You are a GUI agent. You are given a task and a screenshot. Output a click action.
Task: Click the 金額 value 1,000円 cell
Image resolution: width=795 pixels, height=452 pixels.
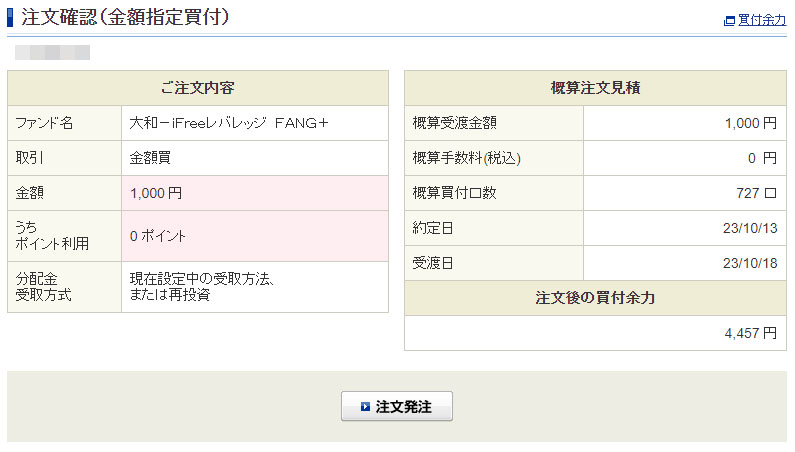click(156, 193)
